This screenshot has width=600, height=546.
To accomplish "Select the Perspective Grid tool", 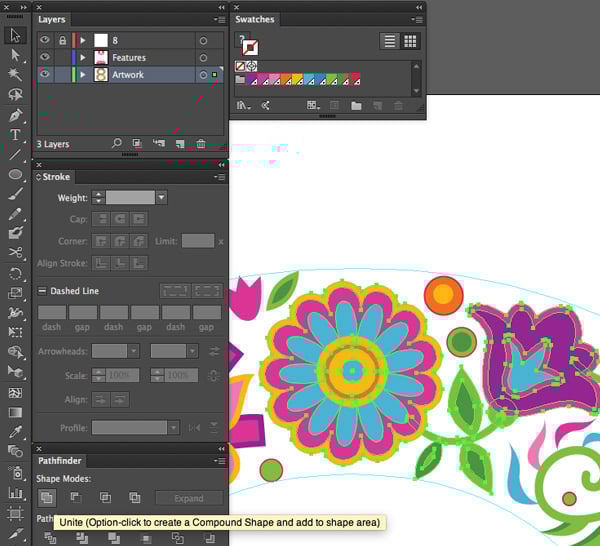I will point(15,371).
